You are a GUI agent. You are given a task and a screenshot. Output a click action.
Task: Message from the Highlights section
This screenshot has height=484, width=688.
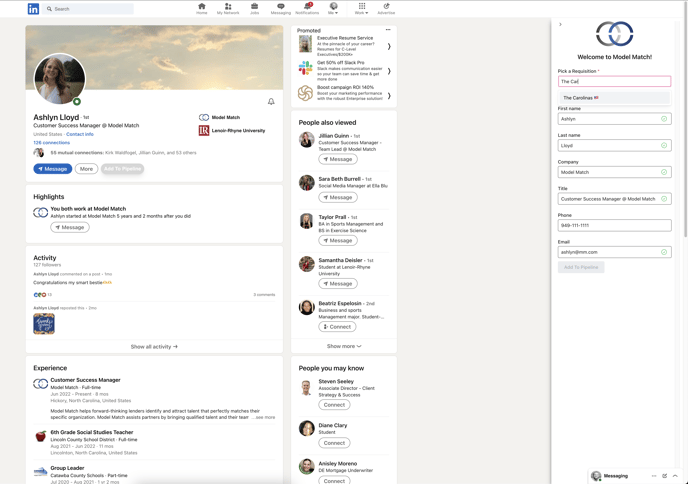[70, 227]
